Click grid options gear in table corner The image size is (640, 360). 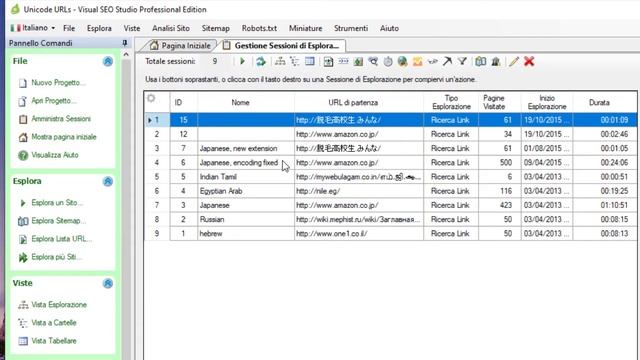[x=151, y=98]
